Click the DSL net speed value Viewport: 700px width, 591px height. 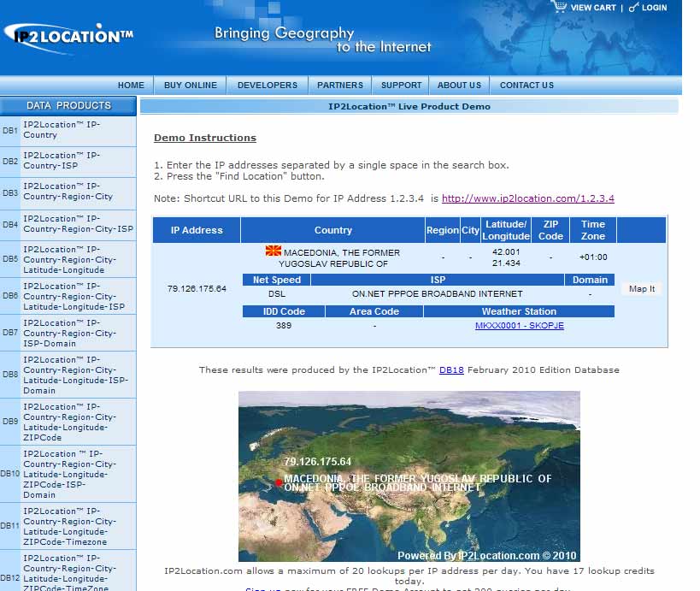coord(277,294)
